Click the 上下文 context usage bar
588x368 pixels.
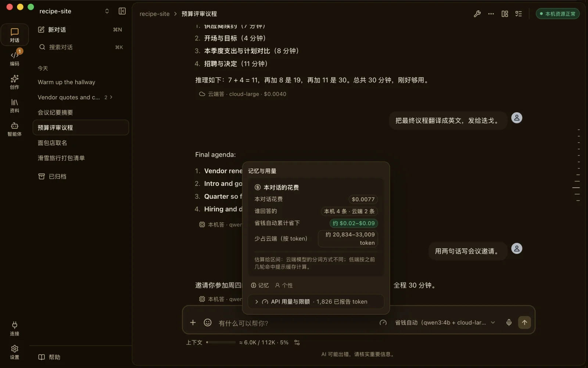221,342
